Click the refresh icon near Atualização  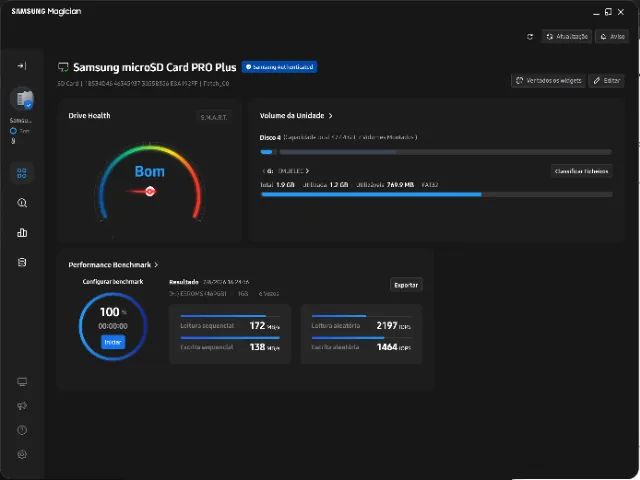(530, 37)
